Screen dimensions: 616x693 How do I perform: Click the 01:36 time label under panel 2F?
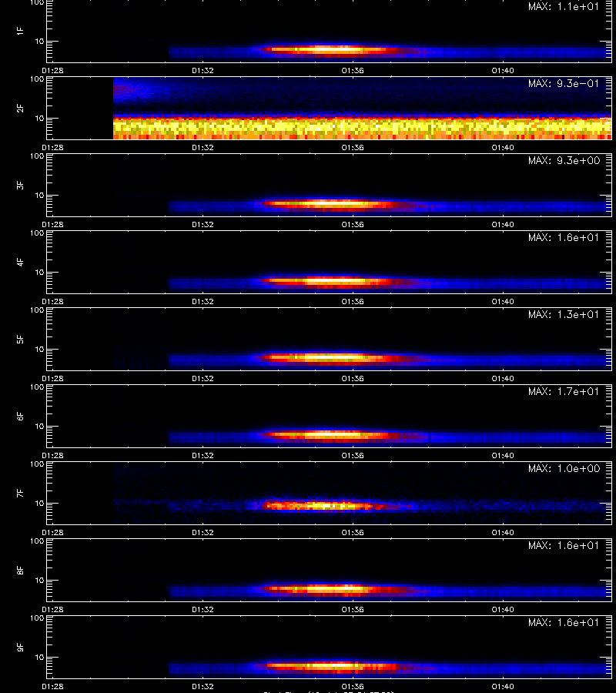pyautogui.click(x=353, y=148)
